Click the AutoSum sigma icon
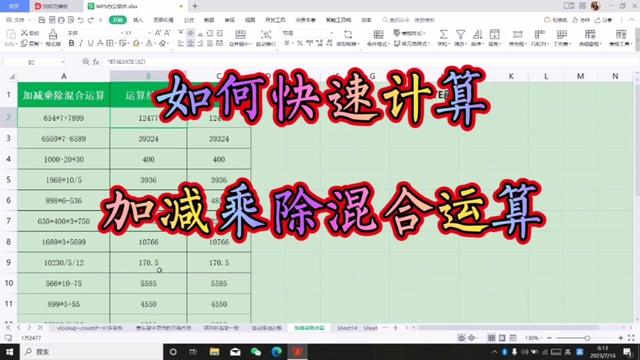 443,34
